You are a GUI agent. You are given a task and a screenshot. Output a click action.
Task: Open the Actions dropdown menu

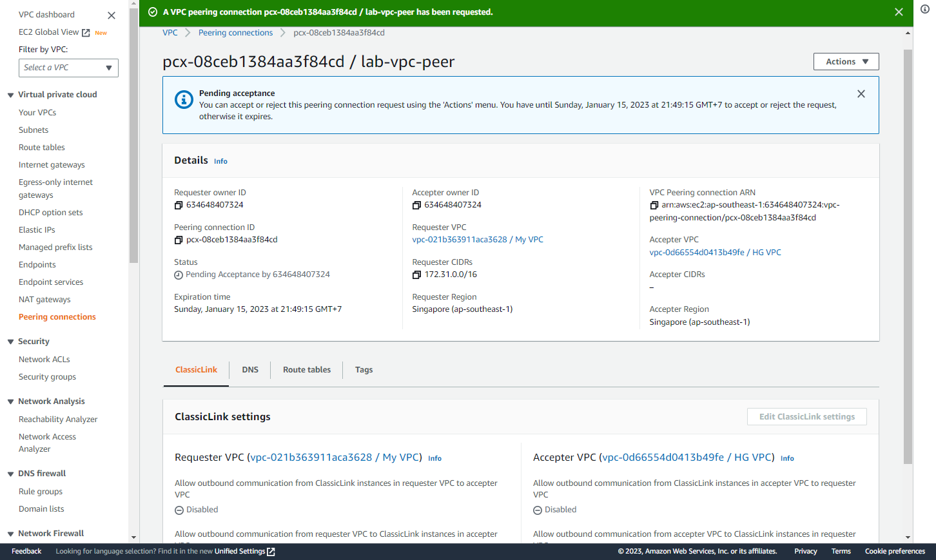(846, 62)
